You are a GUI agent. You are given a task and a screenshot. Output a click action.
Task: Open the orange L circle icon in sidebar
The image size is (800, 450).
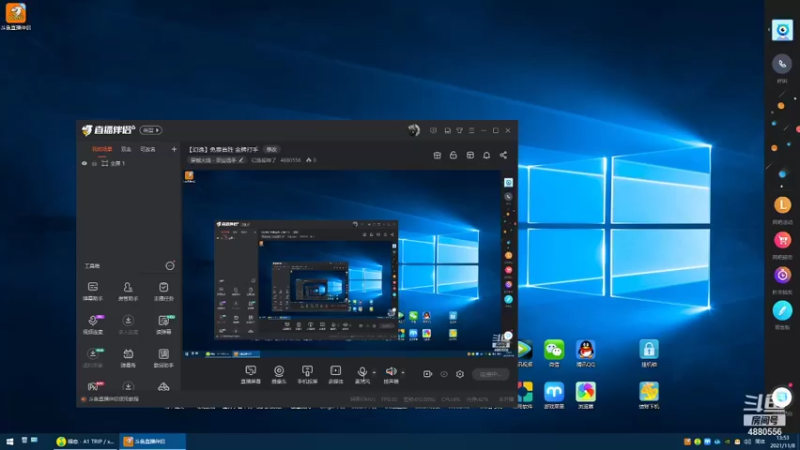click(x=782, y=205)
